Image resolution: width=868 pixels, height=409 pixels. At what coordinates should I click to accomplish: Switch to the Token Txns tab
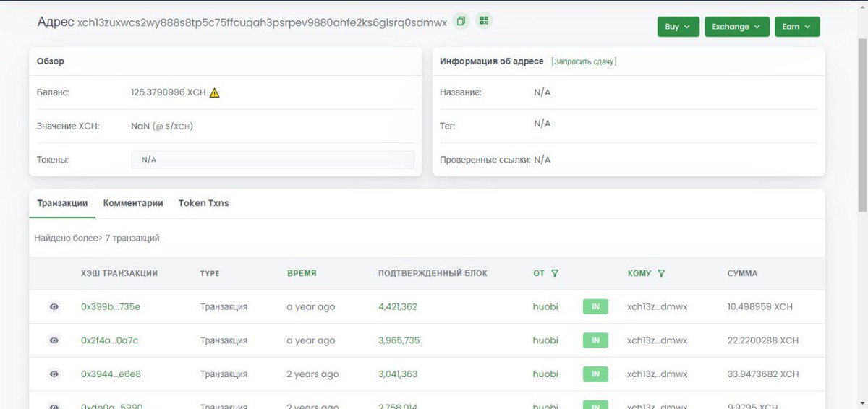click(203, 203)
